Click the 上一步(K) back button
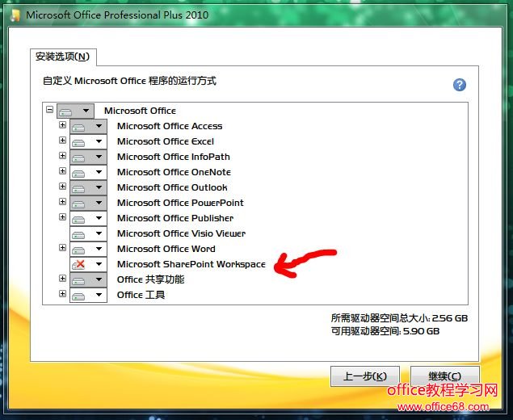The width and height of the screenshot is (513, 420). 365,376
